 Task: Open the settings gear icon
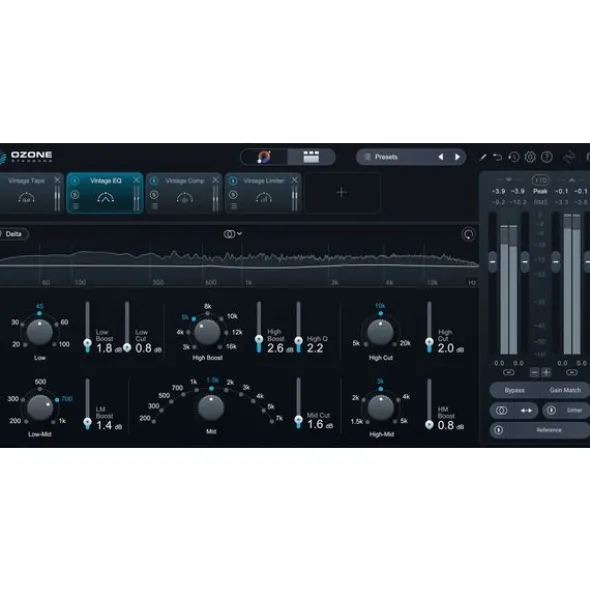point(530,157)
